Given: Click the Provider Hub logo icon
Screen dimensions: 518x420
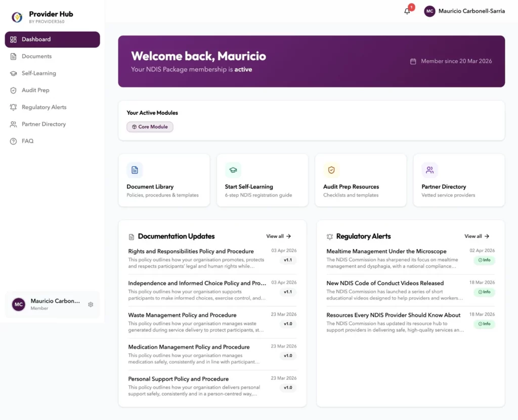Looking at the screenshot, I should (17, 17).
